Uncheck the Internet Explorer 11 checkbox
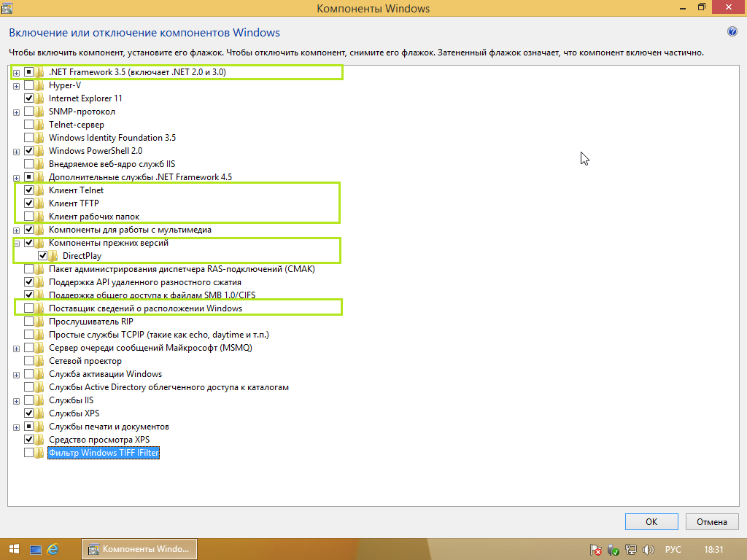 point(29,98)
